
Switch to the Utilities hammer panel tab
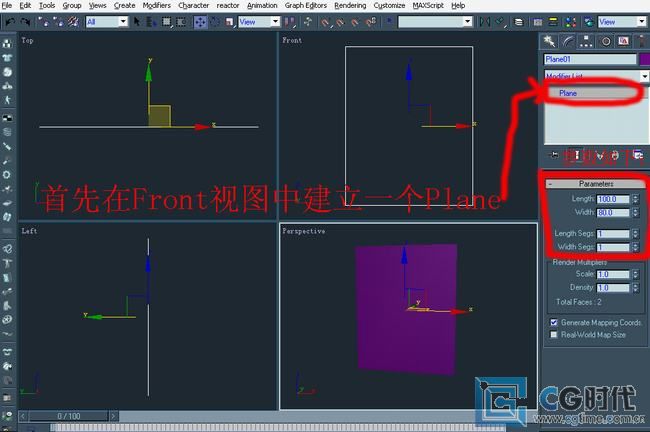(x=641, y=41)
